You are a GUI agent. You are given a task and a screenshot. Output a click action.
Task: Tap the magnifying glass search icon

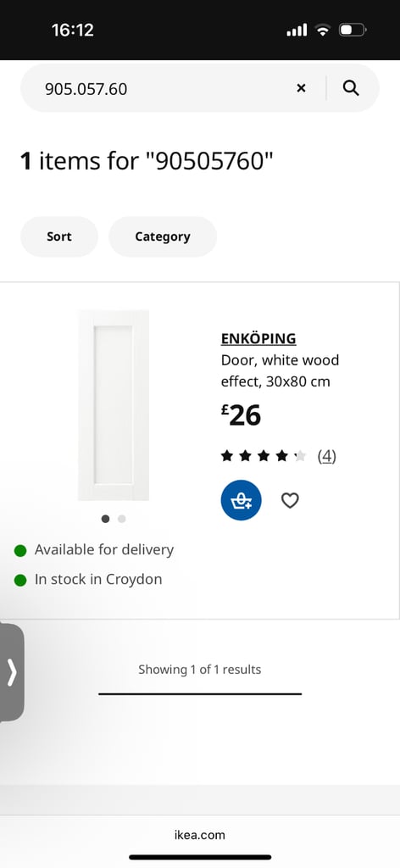click(351, 88)
